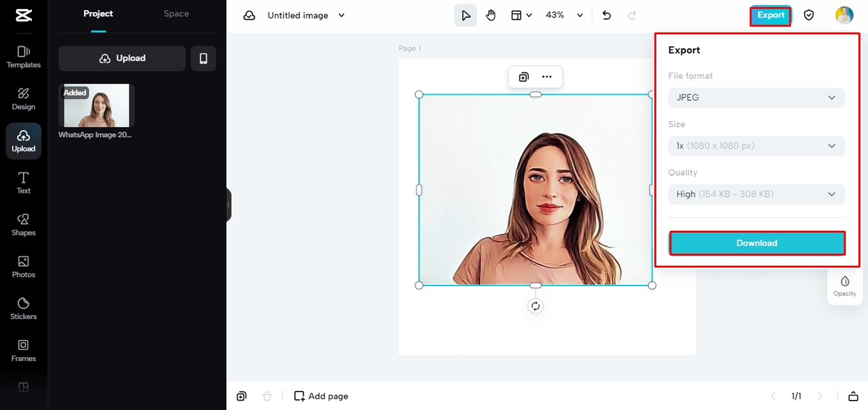
Task: Select the Upload sidebar panel
Action: pos(24,141)
